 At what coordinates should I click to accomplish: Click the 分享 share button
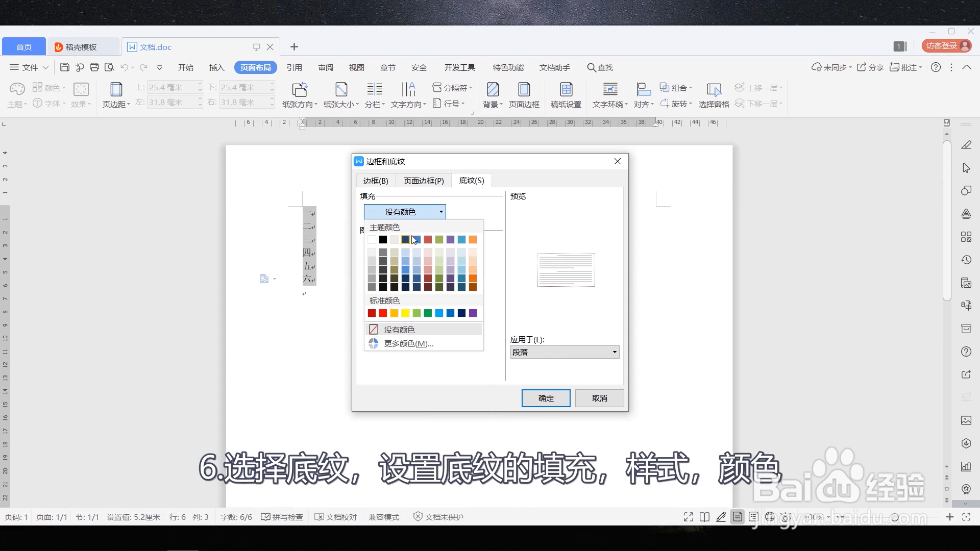870,67
